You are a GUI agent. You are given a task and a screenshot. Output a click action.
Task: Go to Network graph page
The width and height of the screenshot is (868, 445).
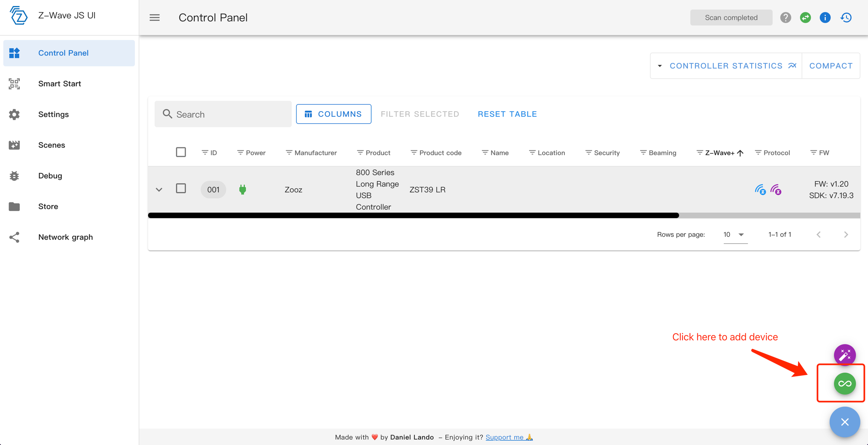[66, 237]
